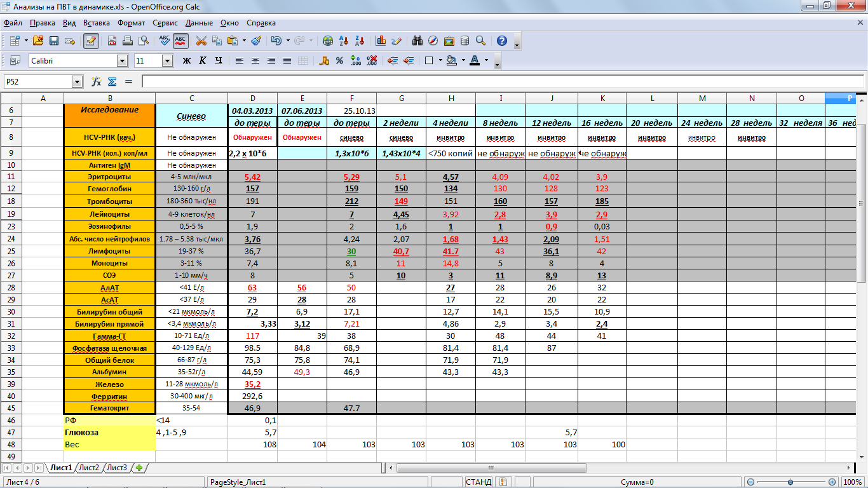
Task: Cut selection with scissors icon
Action: click(x=201, y=41)
